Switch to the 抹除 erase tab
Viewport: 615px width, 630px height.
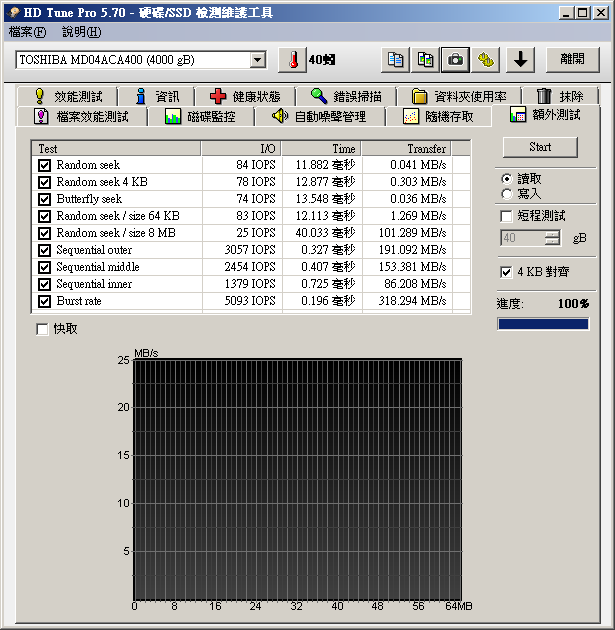tap(560, 96)
